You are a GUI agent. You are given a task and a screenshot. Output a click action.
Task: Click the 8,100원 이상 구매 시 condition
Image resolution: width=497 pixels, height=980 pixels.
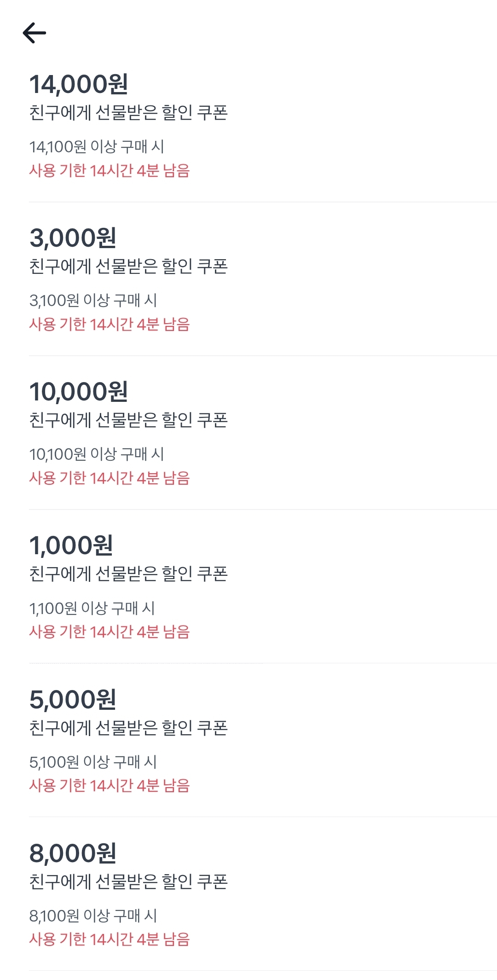pyautogui.click(x=93, y=916)
